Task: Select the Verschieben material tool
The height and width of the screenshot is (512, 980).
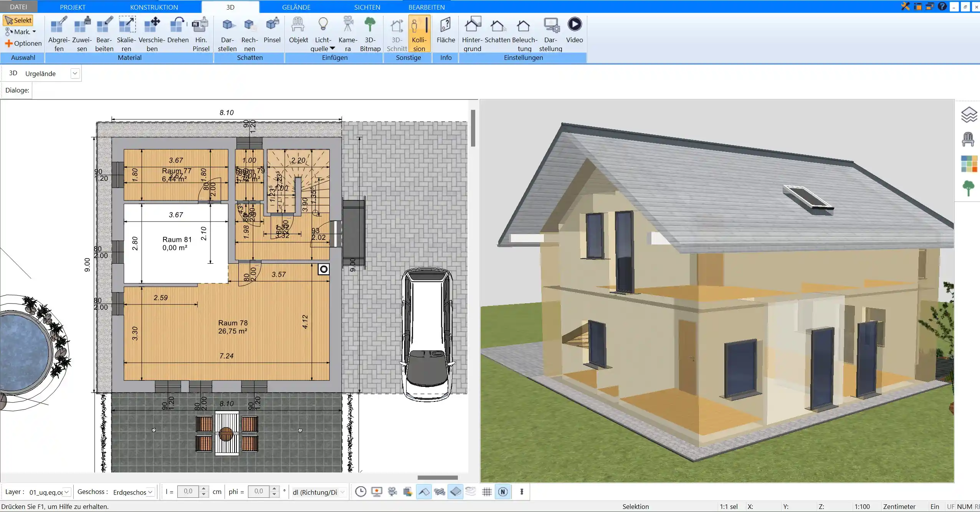Action: click(152, 34)
